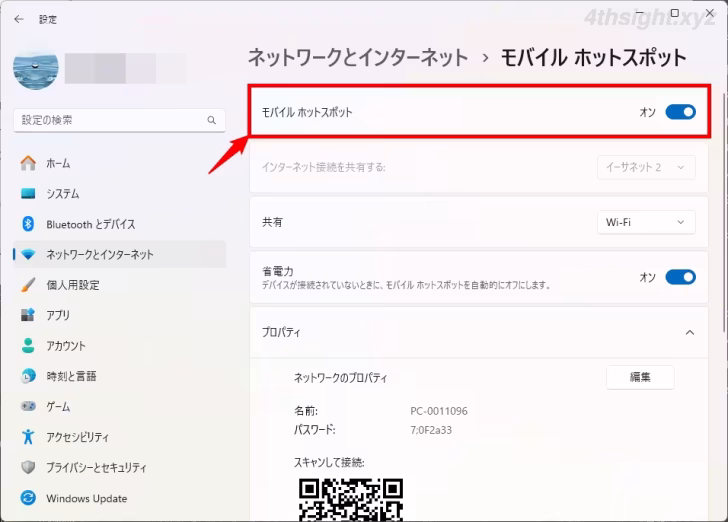Click the アプリ apps icon
Viewport: 728px width, 522px height.
pos(28,315)
